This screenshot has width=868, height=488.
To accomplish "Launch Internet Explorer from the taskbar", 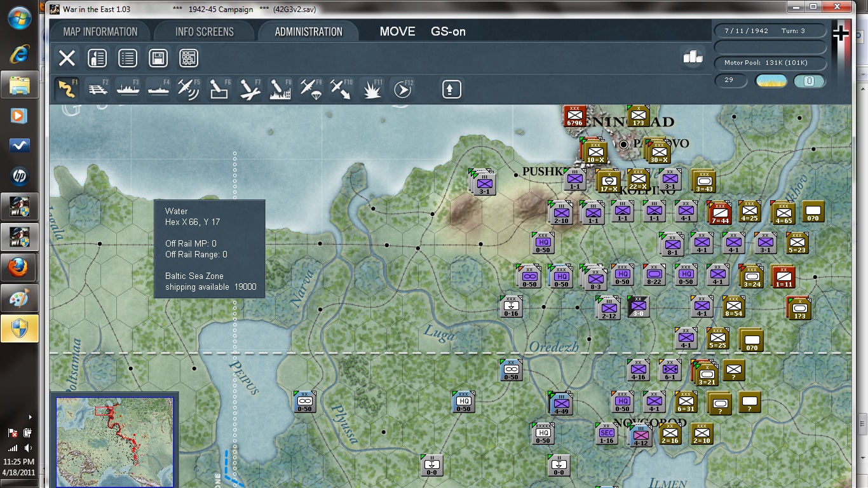I will click(19, 55).
